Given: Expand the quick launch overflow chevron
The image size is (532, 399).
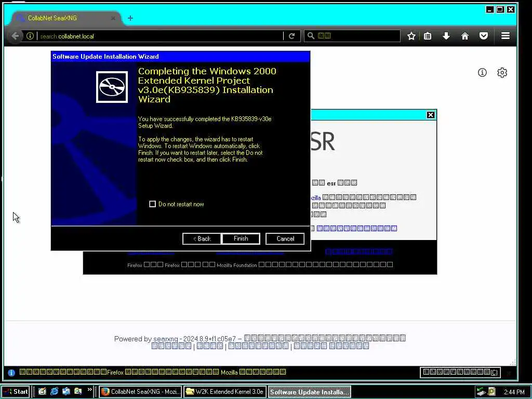Looking at the screenshot, I should pos(89,390).
